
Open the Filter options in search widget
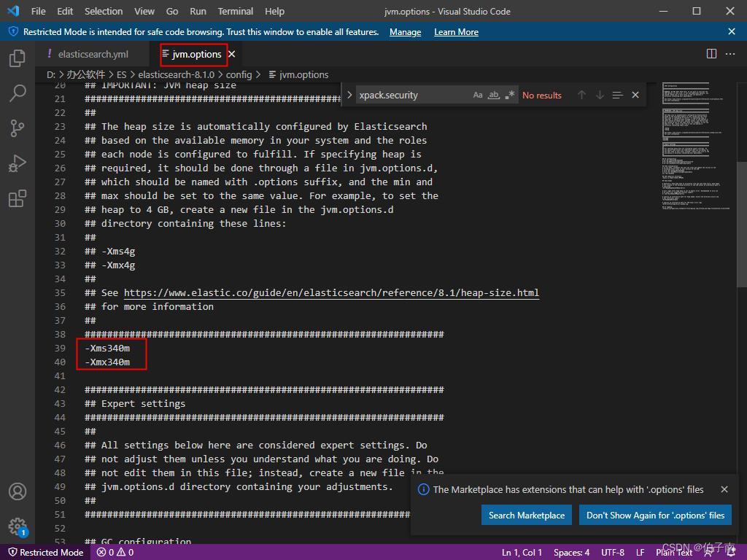[617, 95]
